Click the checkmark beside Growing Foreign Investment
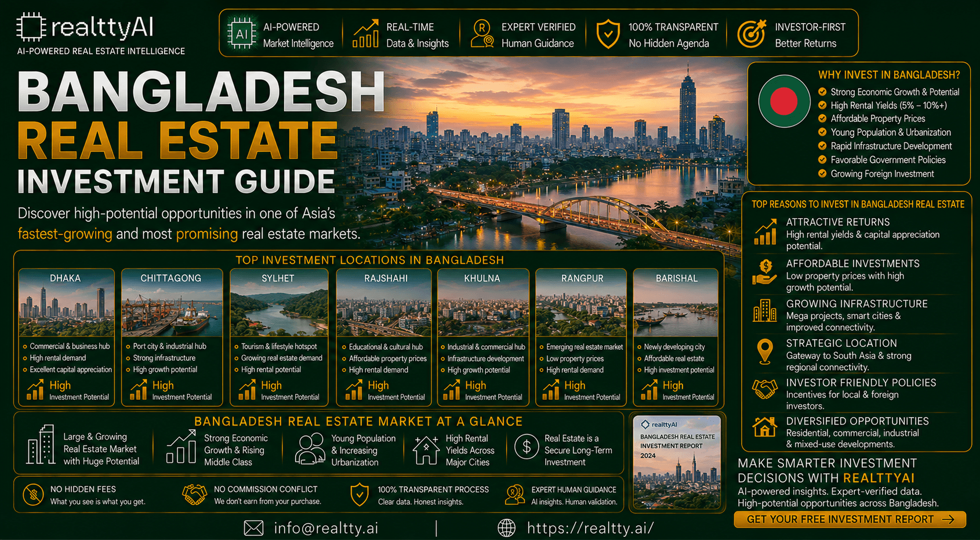The image size is (980, 540). pyautogui.click(x=822, y=173)
